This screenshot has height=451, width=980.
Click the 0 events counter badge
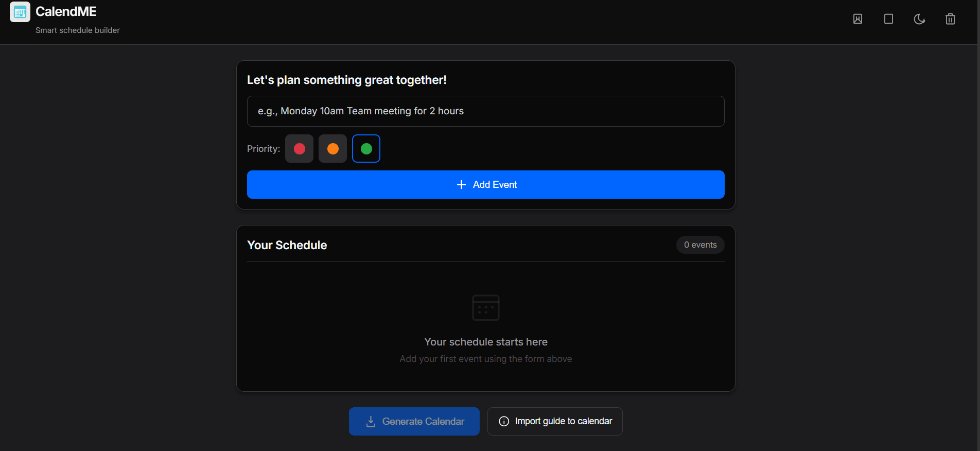click(701, 245)
